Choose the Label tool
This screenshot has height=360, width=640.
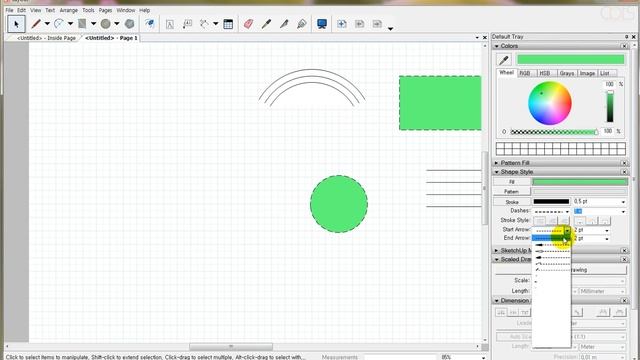pos(187,24)
